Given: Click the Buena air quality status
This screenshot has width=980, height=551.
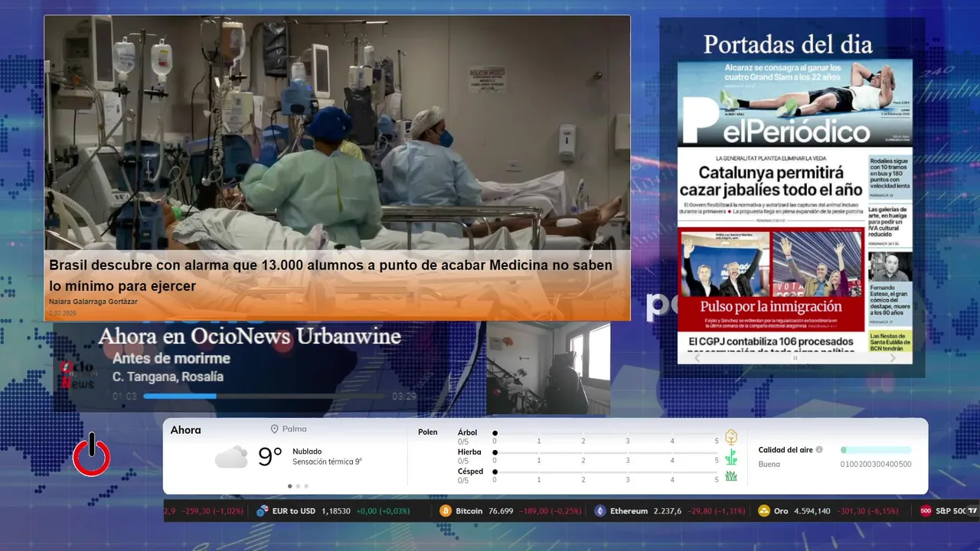Looking at the screenshot, I should [769, 465].
